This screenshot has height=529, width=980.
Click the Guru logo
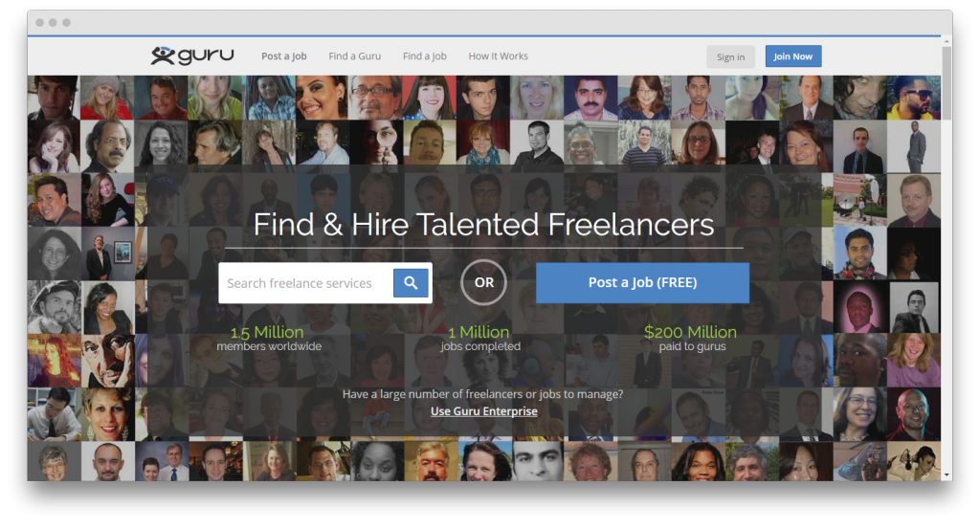192,56
